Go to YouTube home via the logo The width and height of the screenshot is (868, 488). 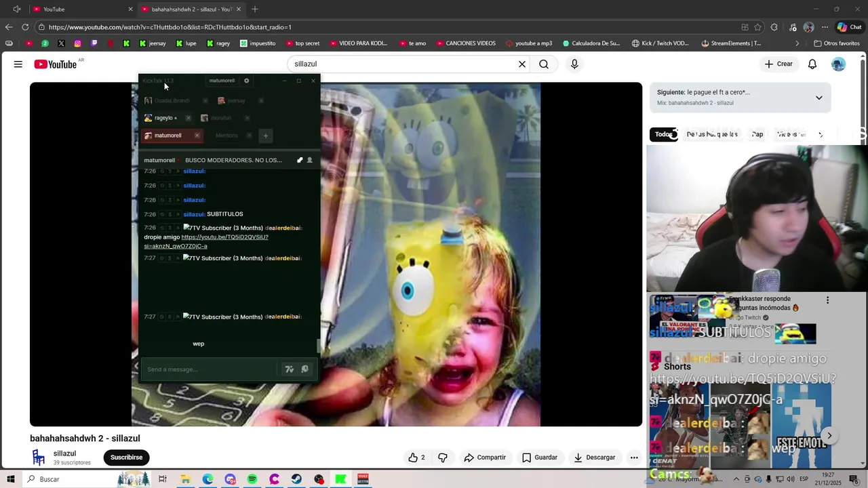[x=56, y=64]
